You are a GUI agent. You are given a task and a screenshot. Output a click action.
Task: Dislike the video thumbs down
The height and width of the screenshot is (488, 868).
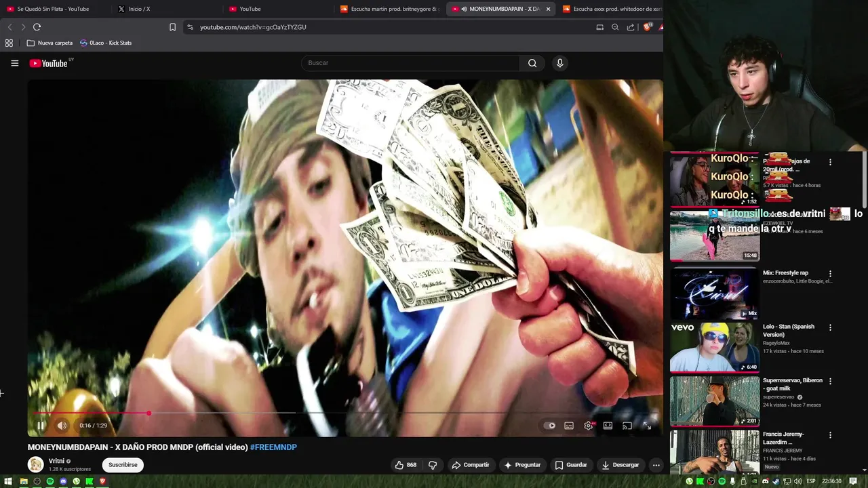[433, 465]
